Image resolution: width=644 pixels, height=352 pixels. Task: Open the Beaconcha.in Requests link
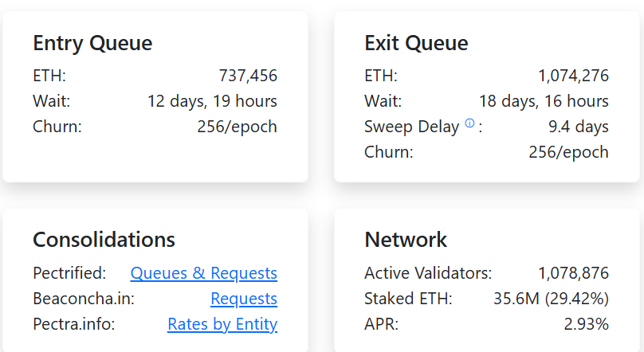coord(244,299)
